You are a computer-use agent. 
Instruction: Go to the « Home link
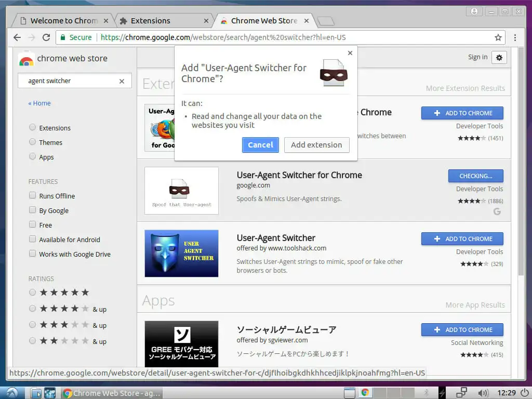click(39, 103)
